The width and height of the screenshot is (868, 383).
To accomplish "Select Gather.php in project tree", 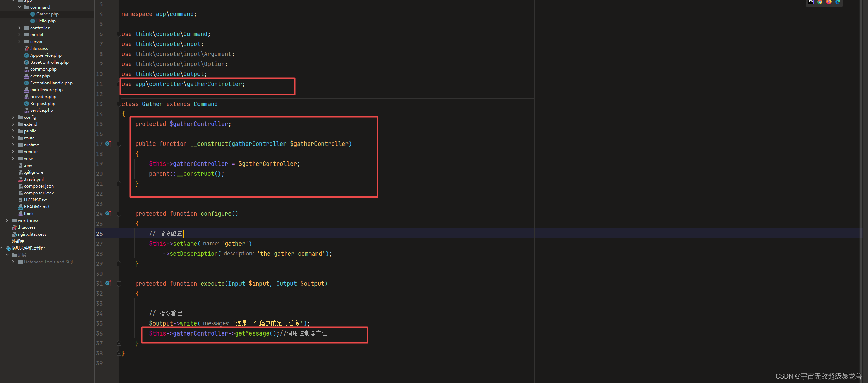I will click(x=47, y=14).
